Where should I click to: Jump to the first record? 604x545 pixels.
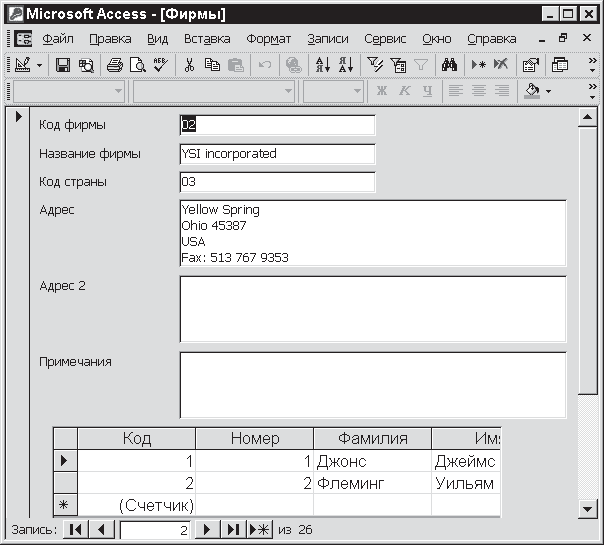coord(75,530)
